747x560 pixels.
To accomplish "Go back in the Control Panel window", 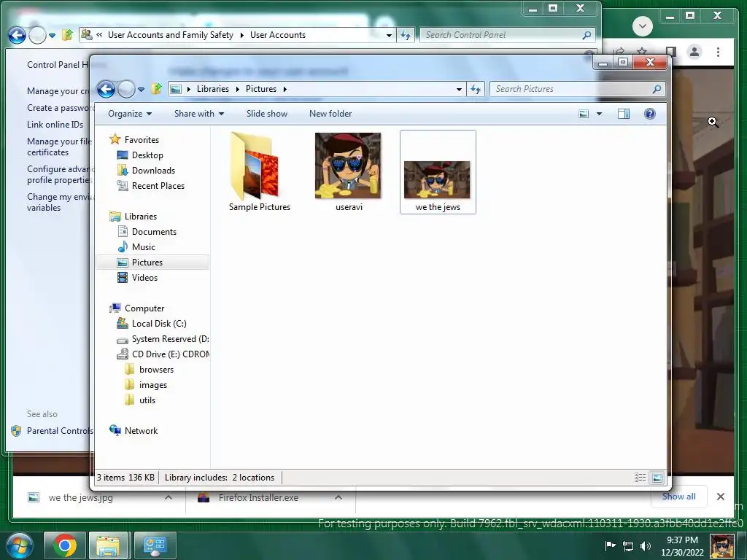I will click(18, 35).
